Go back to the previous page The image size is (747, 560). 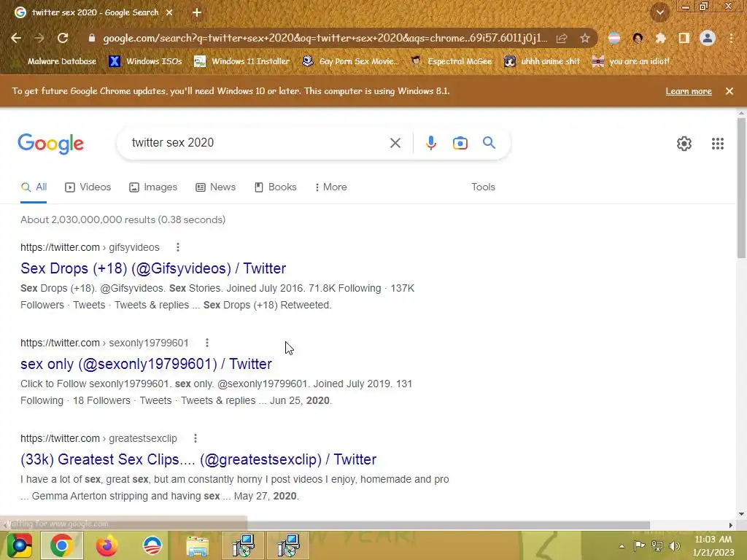click(x=16, y=38)
